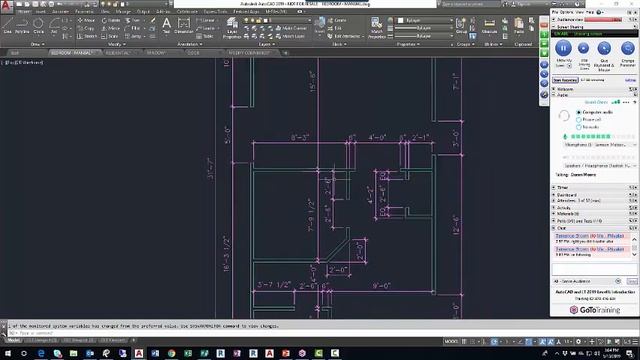640x360 pixels.
Task: Toggle grid display in status bar
Action: pyautogui.click(x=464, y=342)
